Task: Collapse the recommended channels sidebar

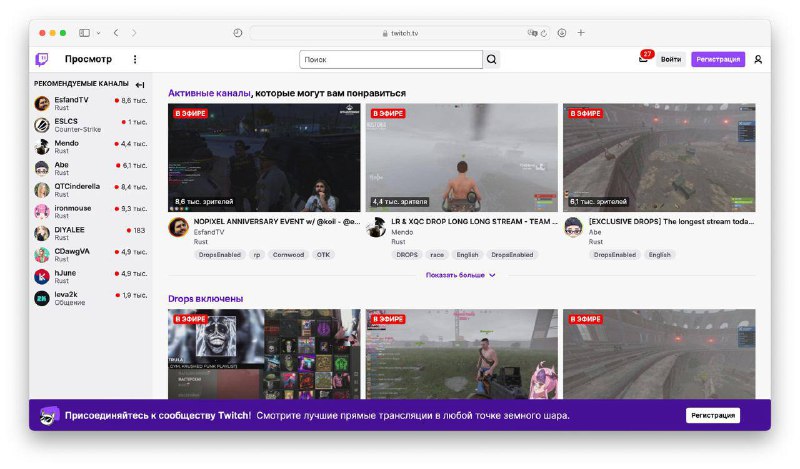Action: click(x=140, y=84)
